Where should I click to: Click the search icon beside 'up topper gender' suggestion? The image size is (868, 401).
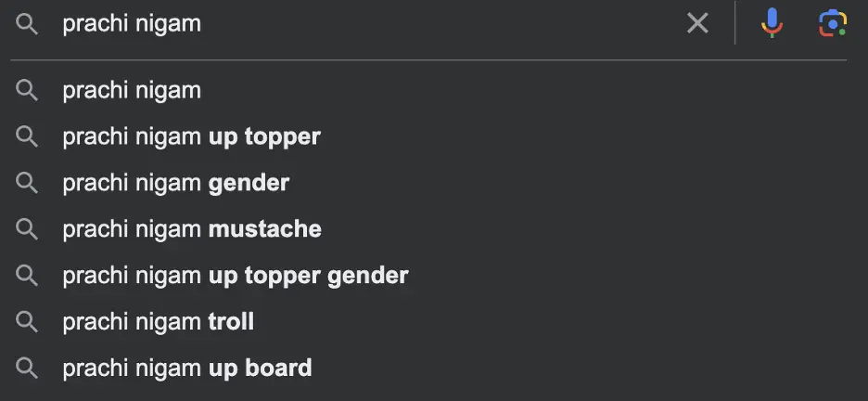pos(27,276)
